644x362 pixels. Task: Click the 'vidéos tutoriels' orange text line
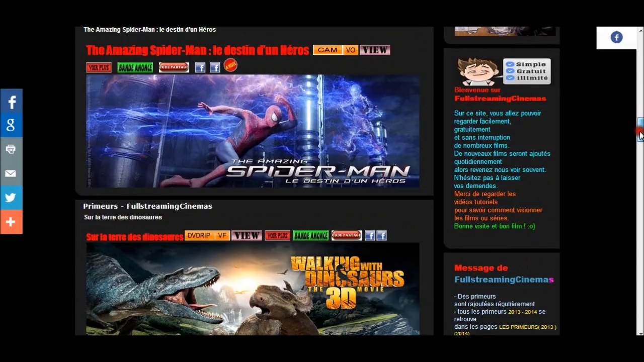(476, 202)
